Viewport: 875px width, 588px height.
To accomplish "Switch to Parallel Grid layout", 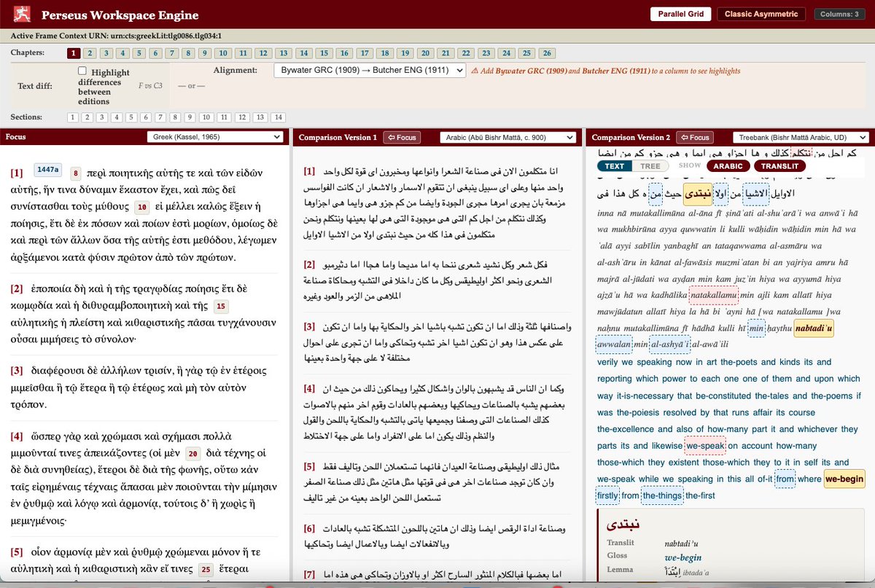I will (x=680, y=14).
